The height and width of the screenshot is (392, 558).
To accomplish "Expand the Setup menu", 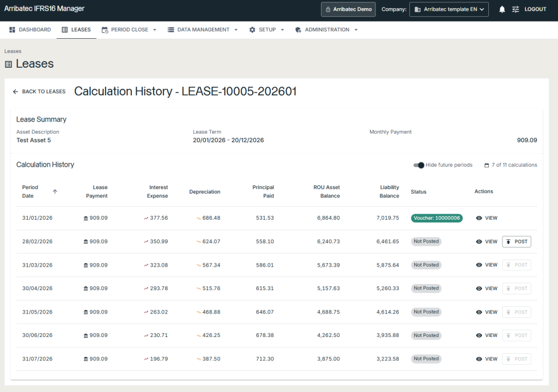I will click(x=267, y=30).
